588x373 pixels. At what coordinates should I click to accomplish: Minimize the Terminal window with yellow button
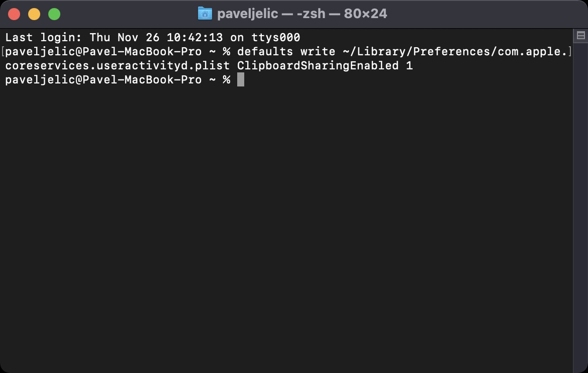34,14
